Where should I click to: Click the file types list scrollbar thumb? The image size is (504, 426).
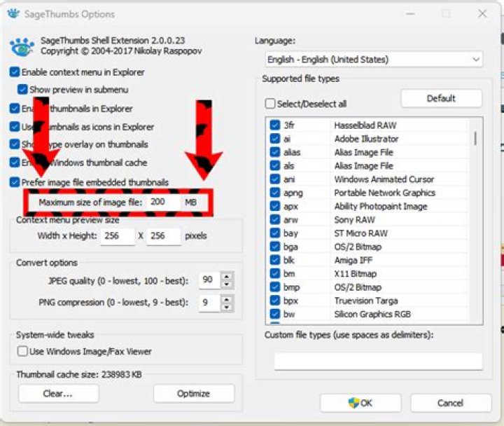(475, 138)
